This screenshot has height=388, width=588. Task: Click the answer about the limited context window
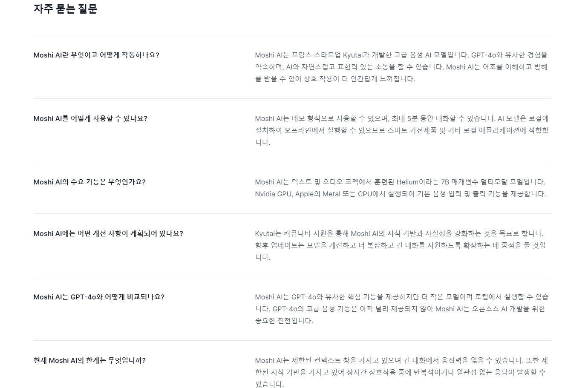(401, 372)
